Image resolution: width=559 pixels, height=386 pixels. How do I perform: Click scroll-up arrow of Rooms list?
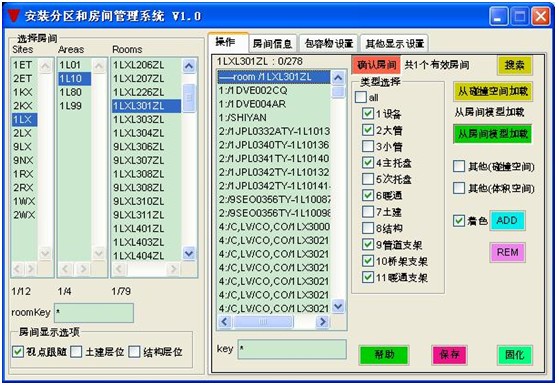189,66
